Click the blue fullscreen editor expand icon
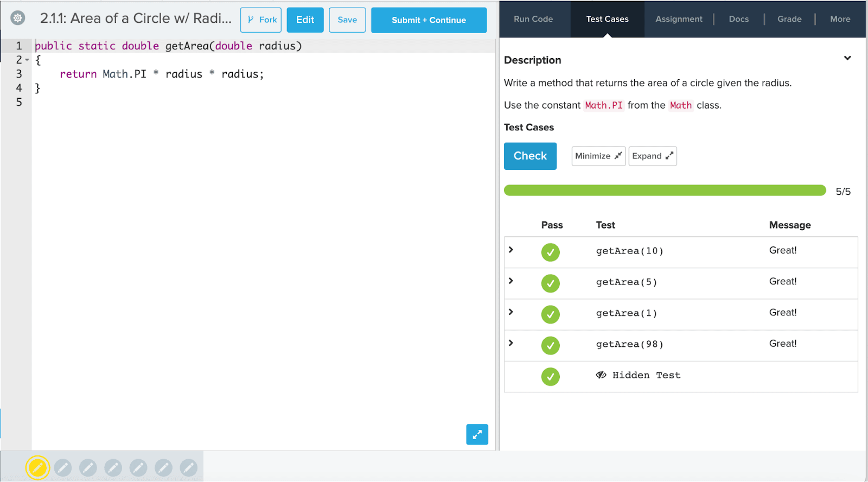The image size is (868, 482). [x=477, y=434]
